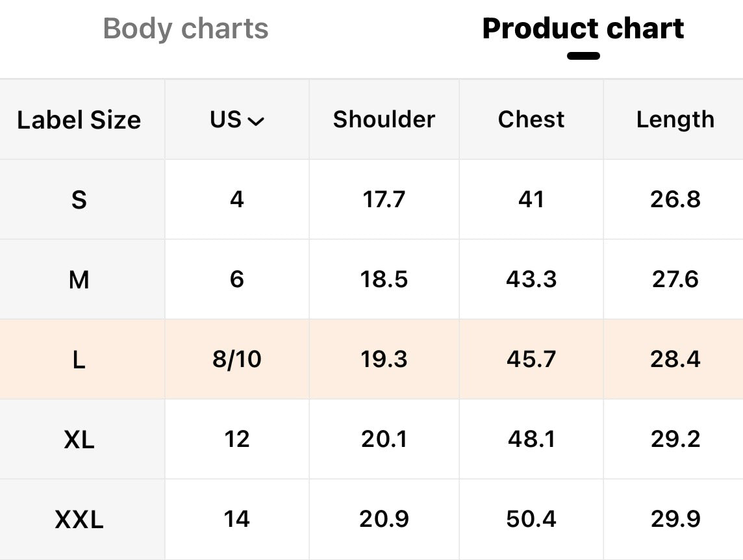This screenshot has width=743, height=560.
Task: Click the 29.9 length value for XXL
Action: (x=675, y=518)
